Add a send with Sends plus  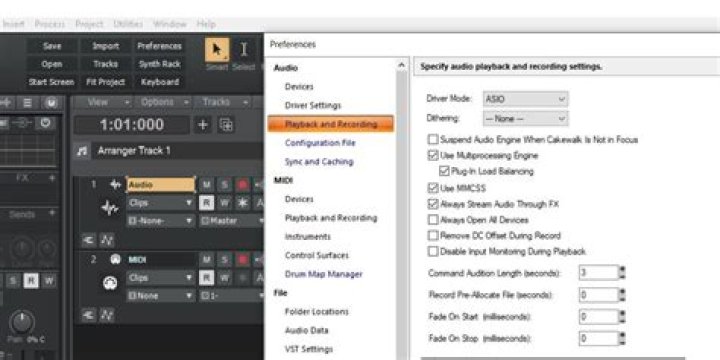click(52, 214)
